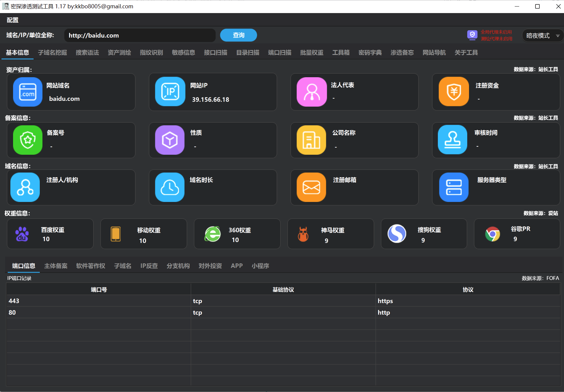Open the 对外投资 sub-tab
The width and height of the screenshot is (564, 392).
(210, 266)
